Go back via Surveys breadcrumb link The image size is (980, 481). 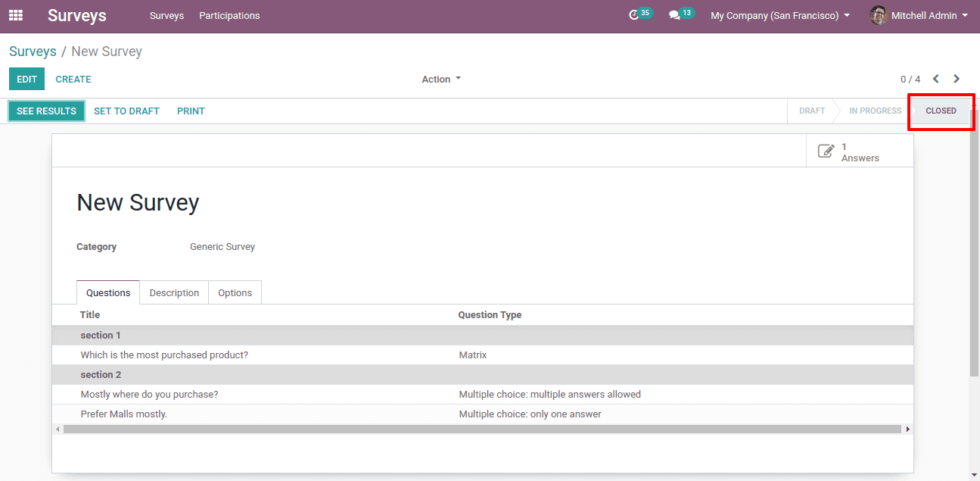coord(33,52)
